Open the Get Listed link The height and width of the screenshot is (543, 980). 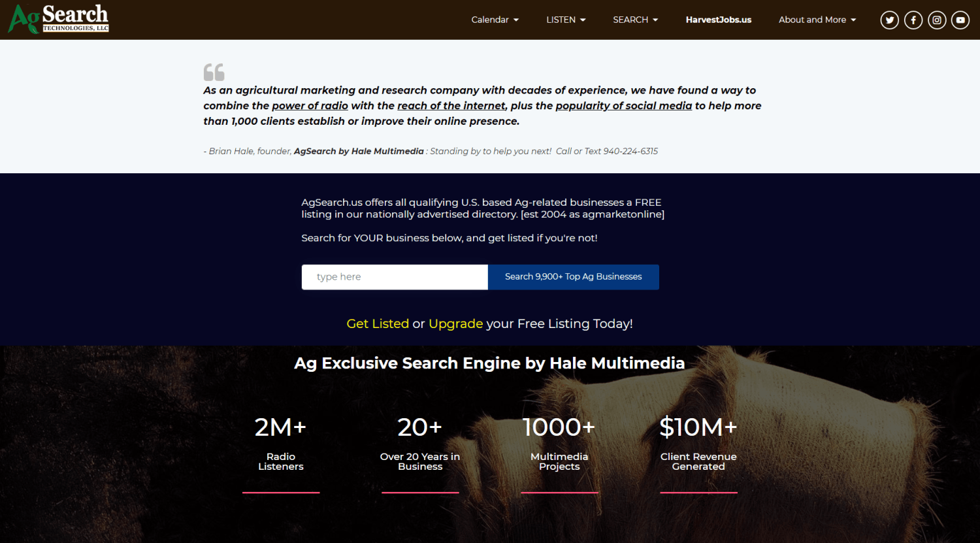point(378,323)
